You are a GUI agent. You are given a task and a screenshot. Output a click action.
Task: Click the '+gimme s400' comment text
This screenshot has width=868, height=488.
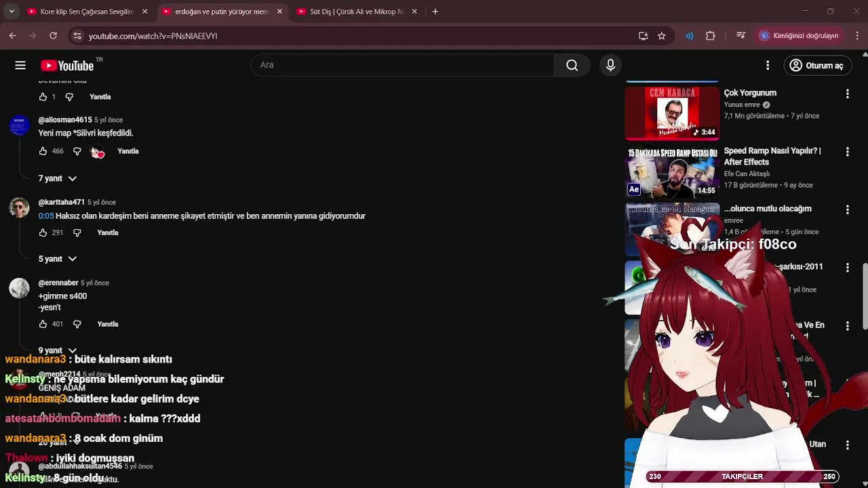[62, 296]
